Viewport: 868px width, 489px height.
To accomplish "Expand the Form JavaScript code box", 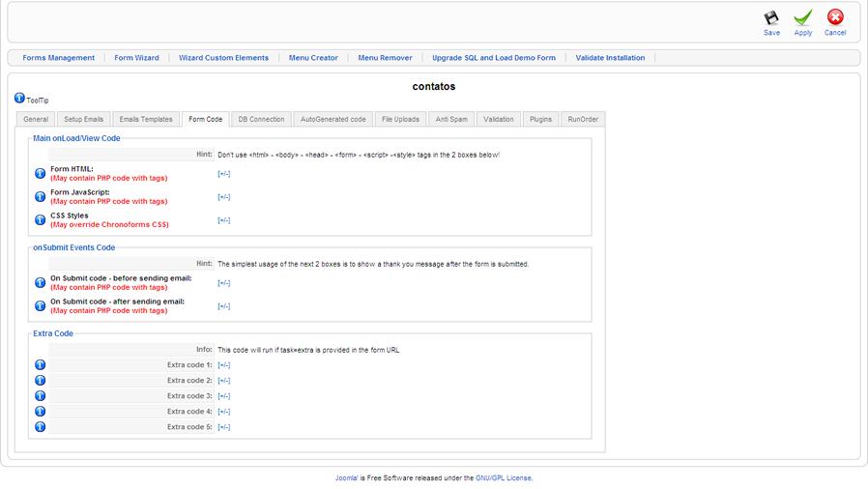I will (x=223, y=197).
